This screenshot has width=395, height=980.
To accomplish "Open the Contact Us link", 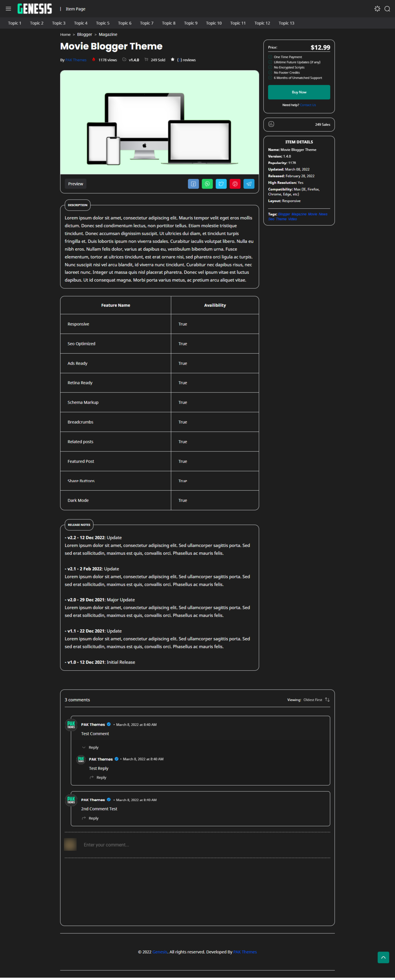I will pos(308,105).
